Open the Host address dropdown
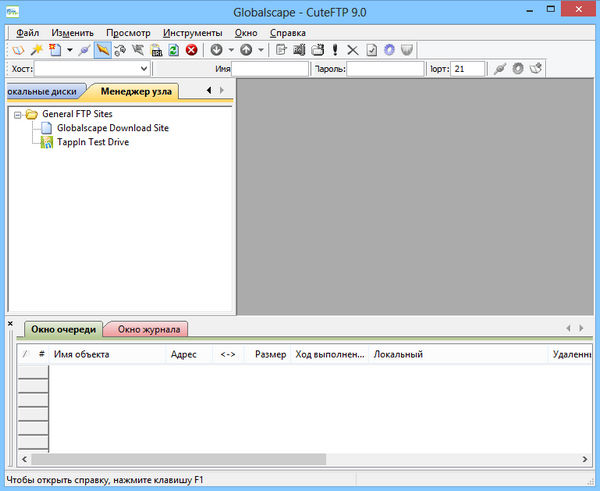600x491 pixels. pos(144,69)
